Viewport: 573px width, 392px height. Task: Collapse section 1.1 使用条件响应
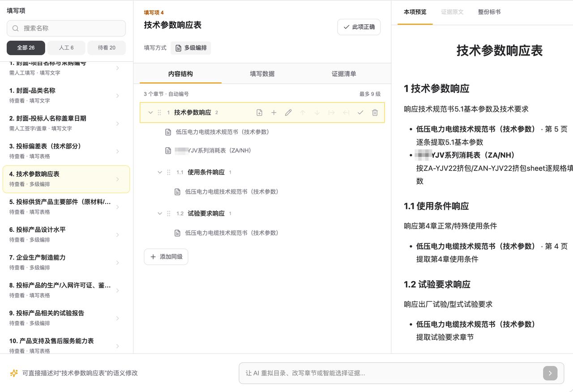pyautogui.click(x=160, y=172)
